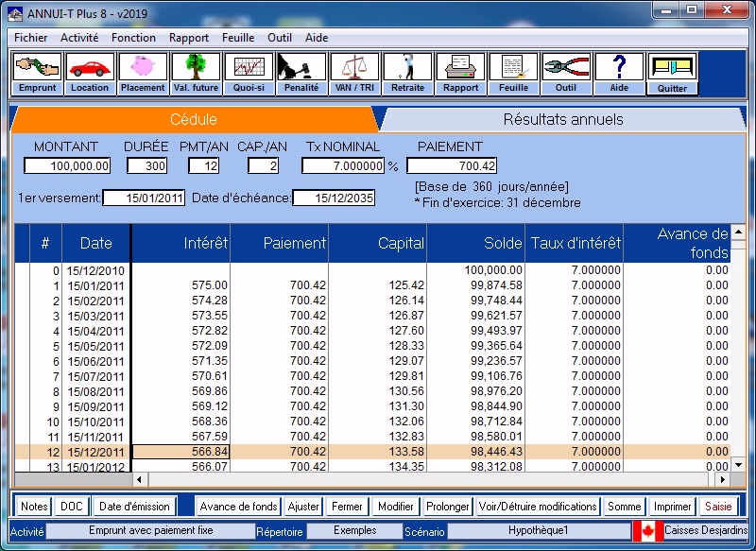Click the Capital column header
Image resolution: width=756 pixels, height=551 pixels.
click(x=377, y=243)
